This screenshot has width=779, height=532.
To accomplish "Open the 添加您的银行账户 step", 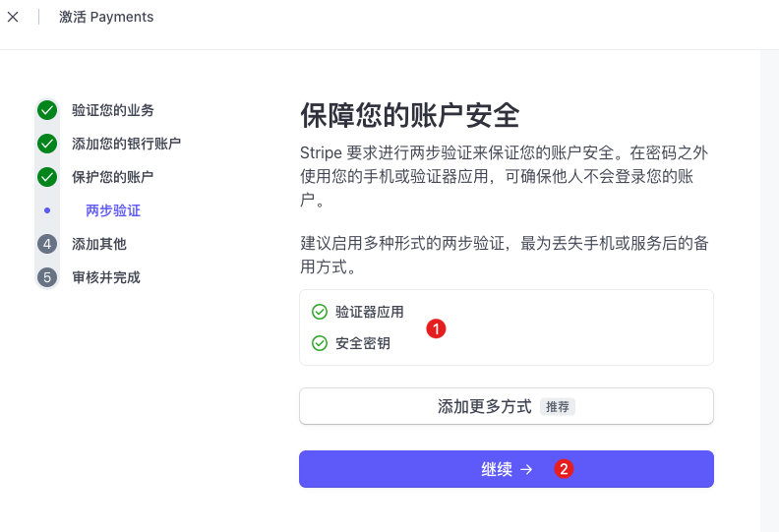I will [x=126, y=144].
